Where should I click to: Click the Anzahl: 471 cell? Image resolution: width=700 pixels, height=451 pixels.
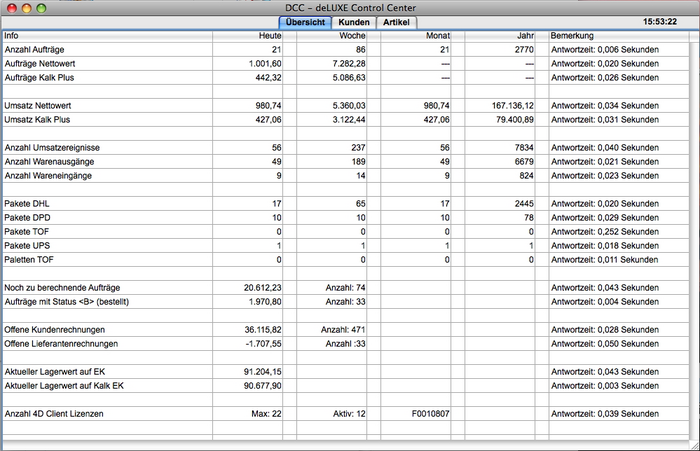[343, 329]
